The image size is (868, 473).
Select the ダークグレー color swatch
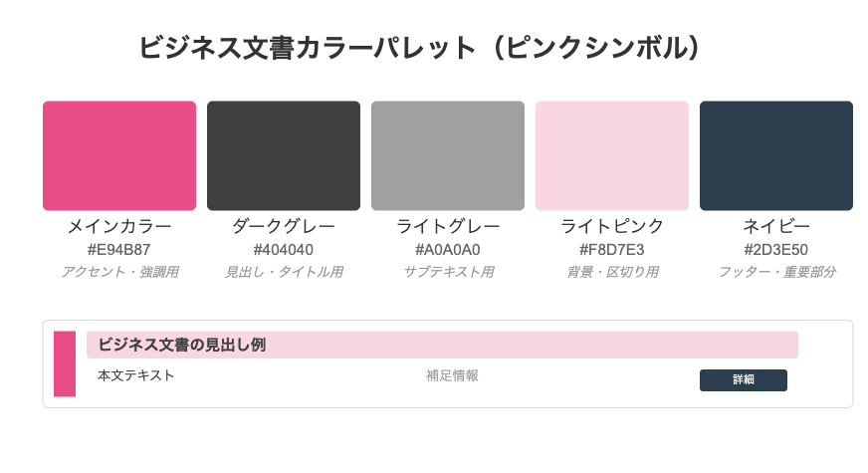point(284,155)
